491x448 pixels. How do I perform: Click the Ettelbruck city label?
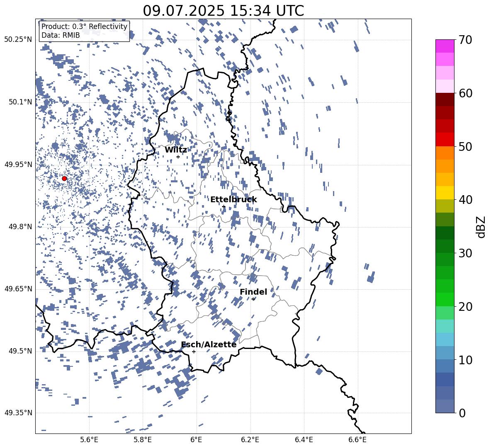(x=233, y=199)
